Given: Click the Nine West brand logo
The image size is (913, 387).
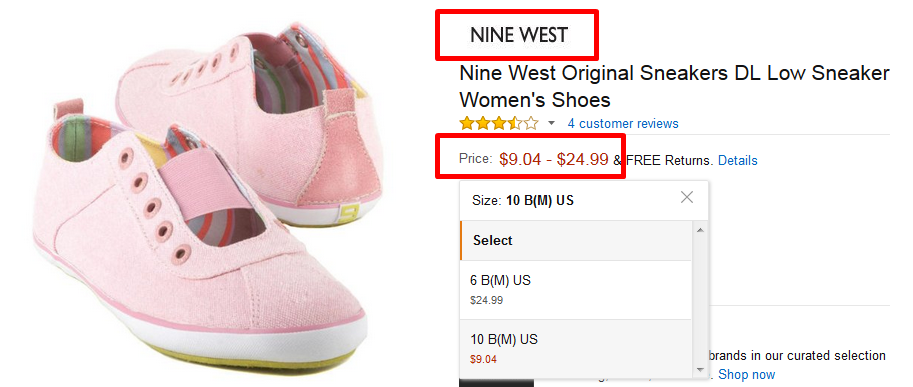Looking at the screenshot, I should tap(519, 35).
